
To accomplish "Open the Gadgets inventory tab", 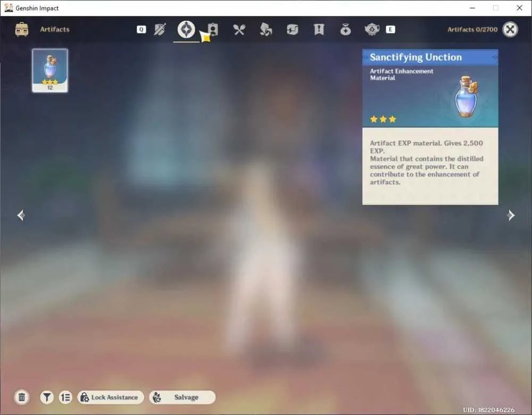I will 292,29.
